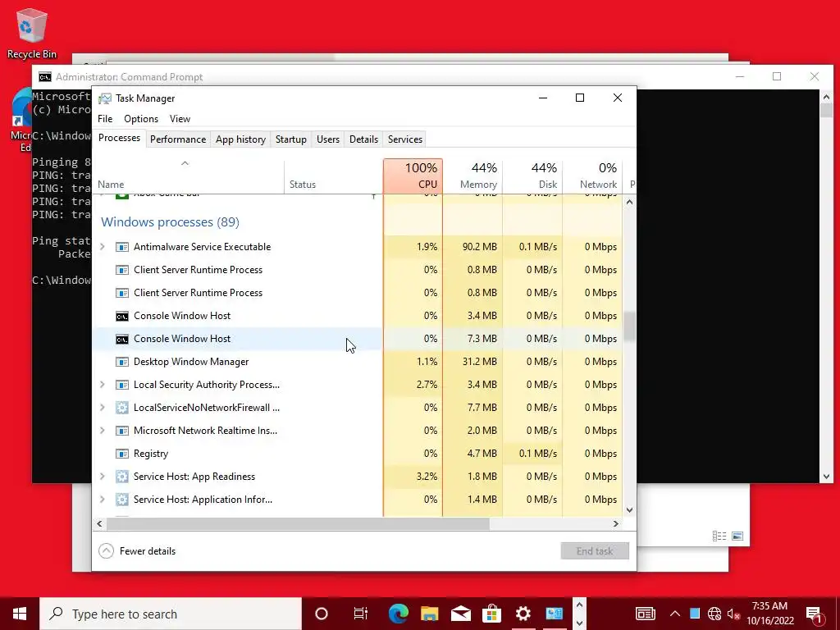Open the File menu in Task Manager
The height and width of the screenshot is (630, 840).
105,119
